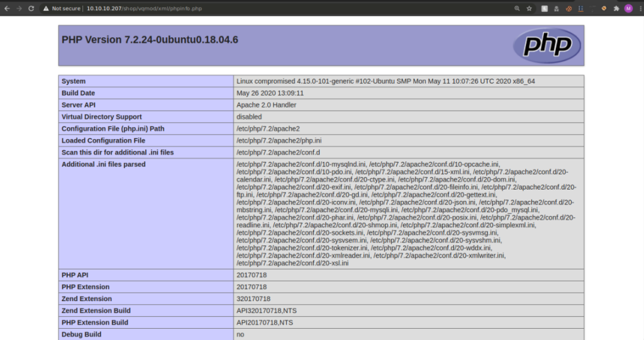The height and width of the screenshot is (340, 644).
Task: Click the 320170718 value
Action: tap(253, 299)
